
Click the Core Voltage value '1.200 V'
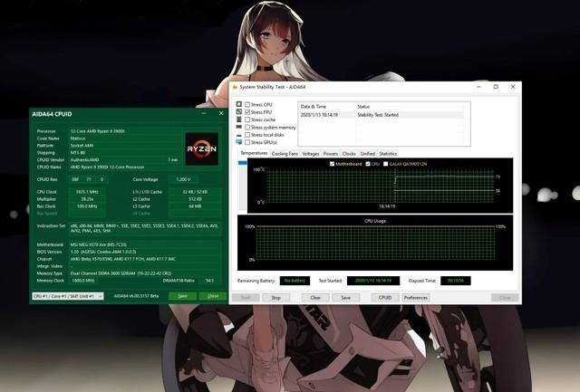click(x=183, y=179)
